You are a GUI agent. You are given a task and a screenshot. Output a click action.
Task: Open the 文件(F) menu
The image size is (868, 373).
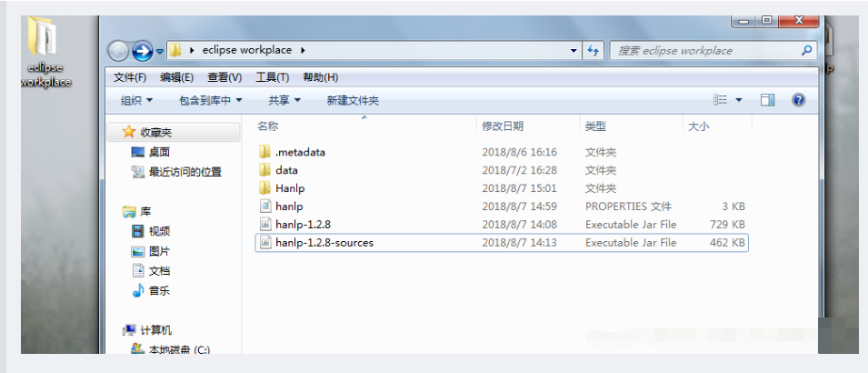pos(130,77)
